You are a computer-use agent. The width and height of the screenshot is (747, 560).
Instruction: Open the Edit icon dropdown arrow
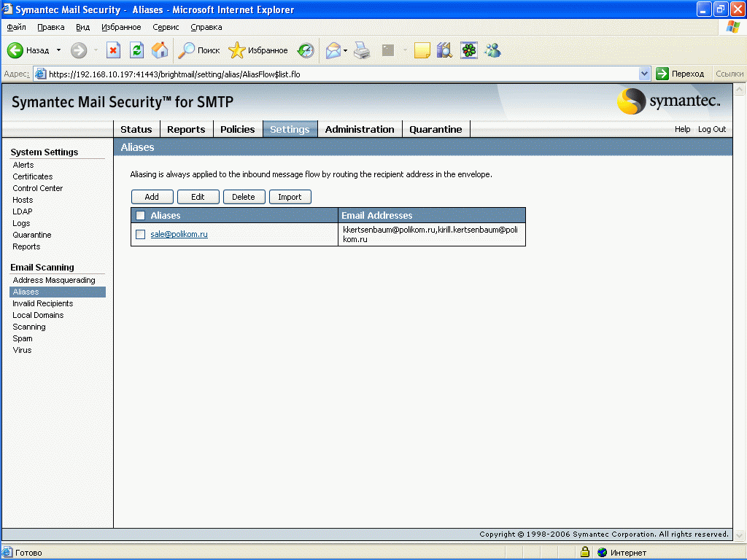point(405,50)
